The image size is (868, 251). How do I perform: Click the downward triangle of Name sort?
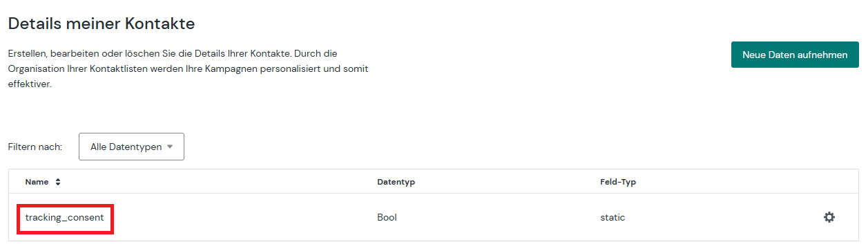point(58,185)
